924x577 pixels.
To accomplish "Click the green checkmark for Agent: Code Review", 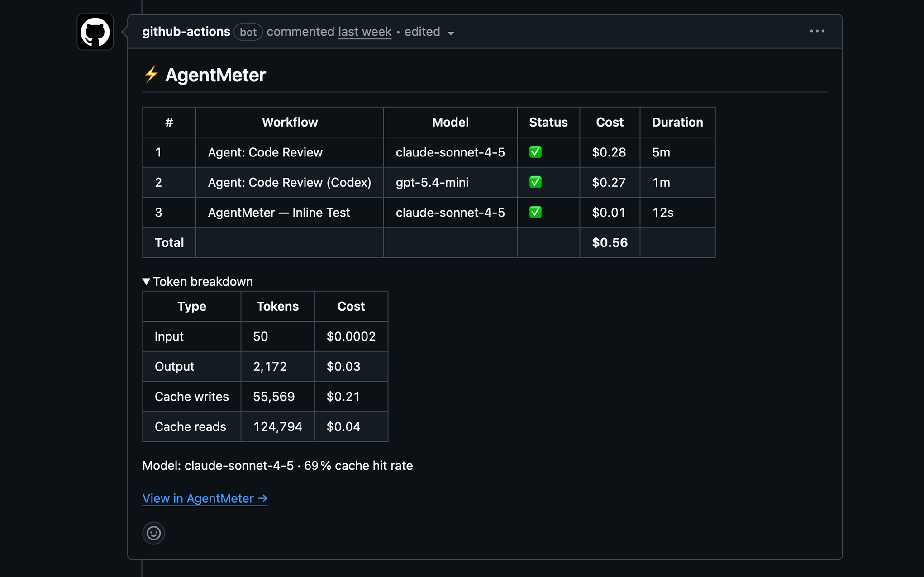I will (x=536, y=152).
